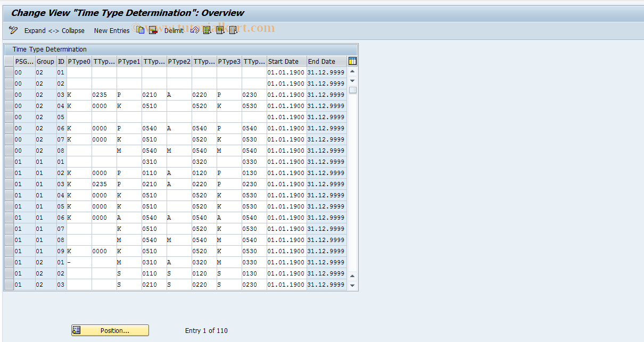The image size is (644, 342).
Task: Click PType0 cell '-' in row 01 02 01
Action: (79, 262)
